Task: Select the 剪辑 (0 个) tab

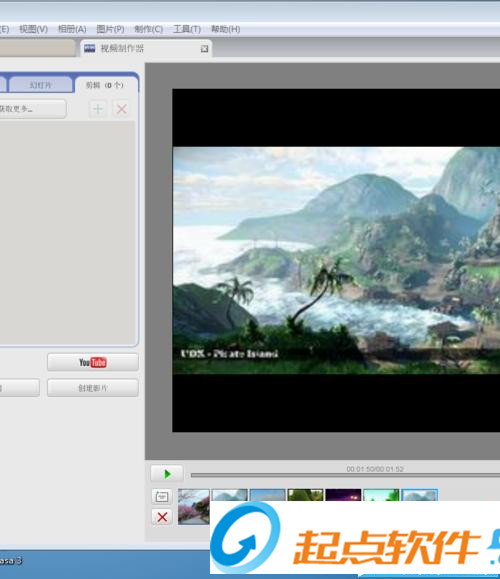Action: click(x=105, y=85)
